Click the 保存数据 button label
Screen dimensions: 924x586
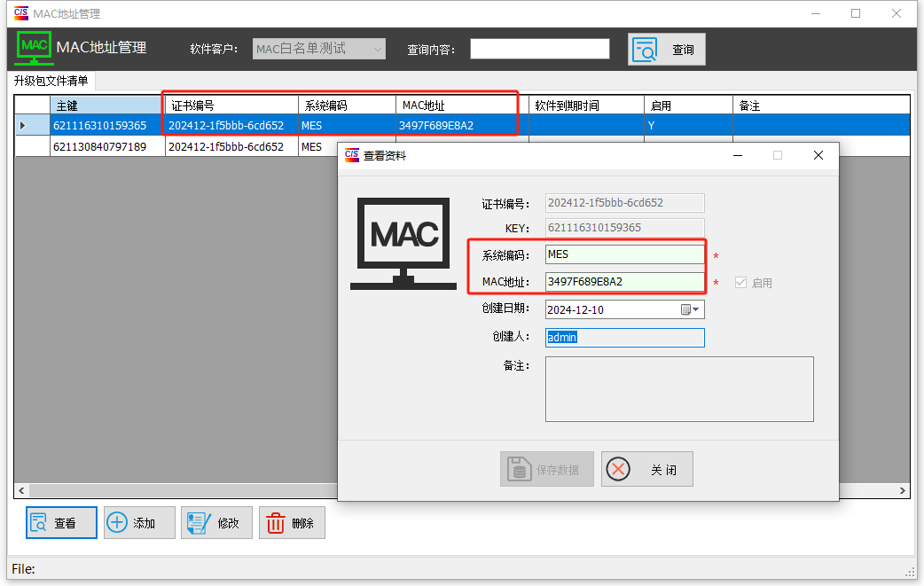pos(558,470)
